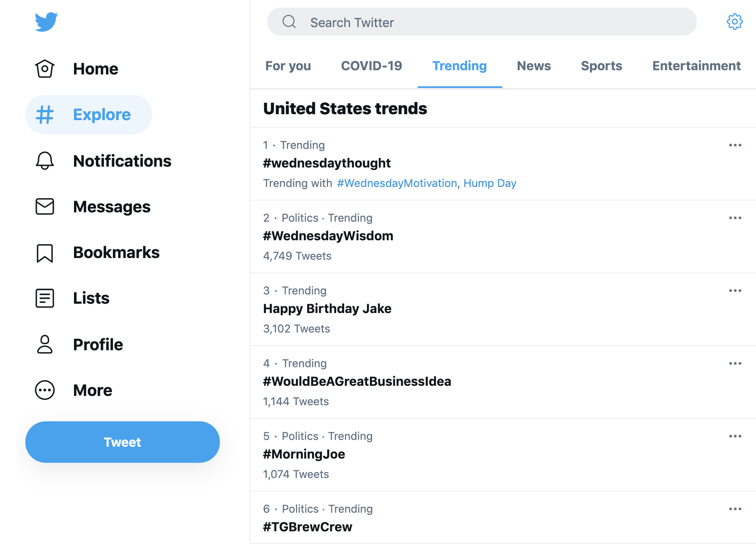Open trends settings with the gear icon
756x544 pixels.
734,22
